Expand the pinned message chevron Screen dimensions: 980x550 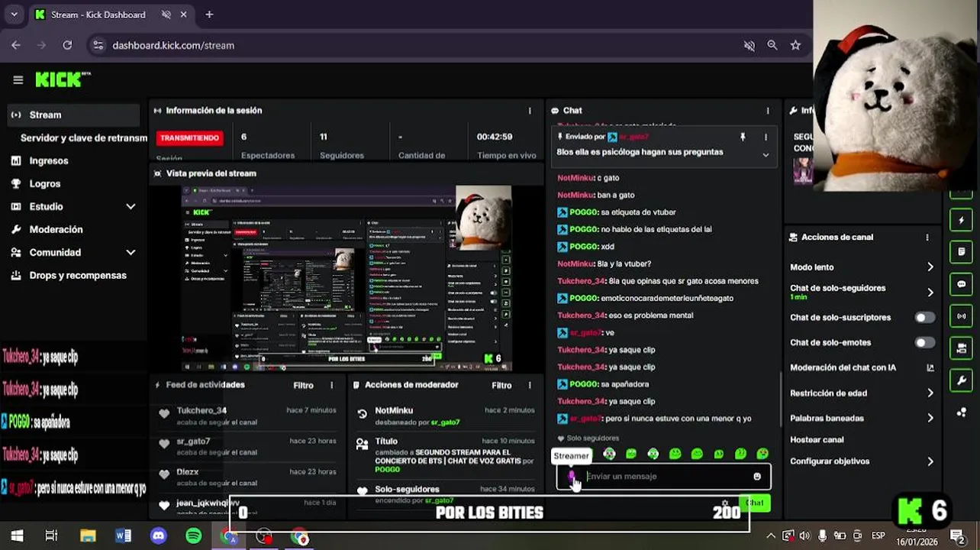pos(766,155)
